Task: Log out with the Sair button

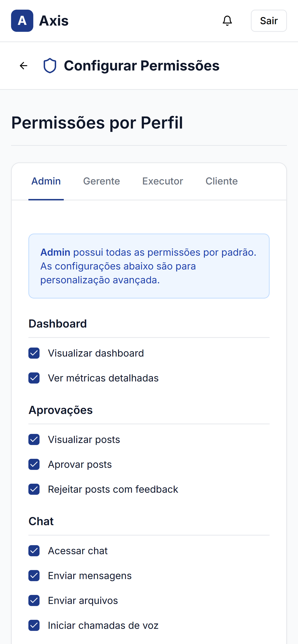Action: (x=269, y=21)
